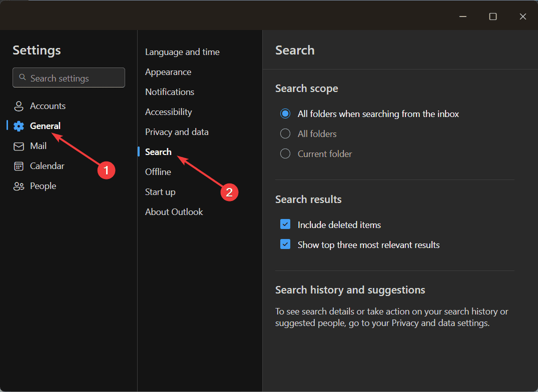Viewport: 538px width, 392px height.
Task: Maximize the Settings window
Action: [x=493, y=16]
